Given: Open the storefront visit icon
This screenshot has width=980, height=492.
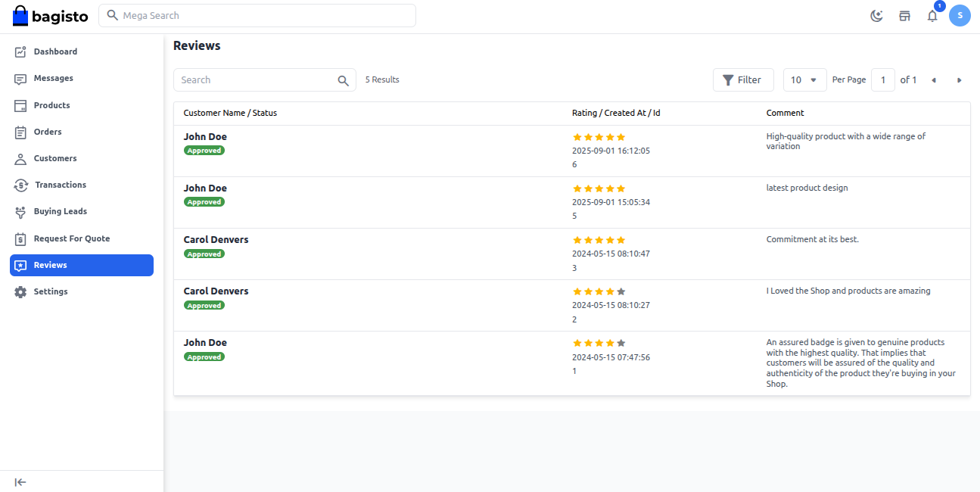Looking at the screenshot, I should (904, 15).
